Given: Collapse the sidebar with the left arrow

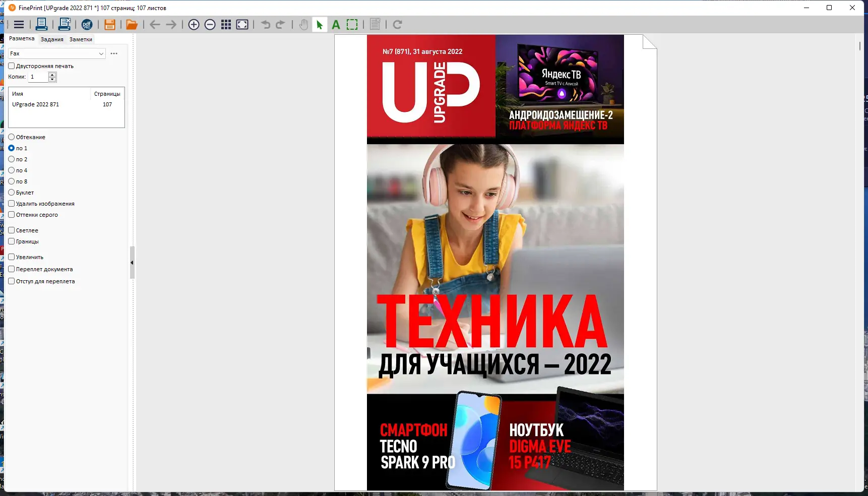Looking at the screenshot, I should (132, 262).
